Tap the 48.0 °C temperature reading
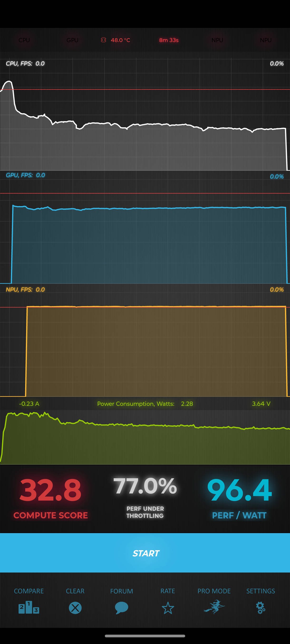This screenshot has height=644, width=290. pyautogui.click(x=120, y=40)
